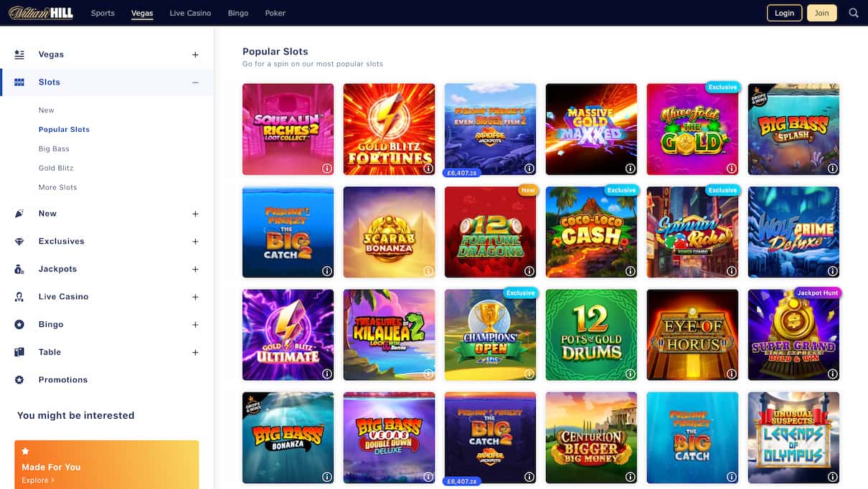Open info icon on Eye of Horus tile

[x=732, y=374]
